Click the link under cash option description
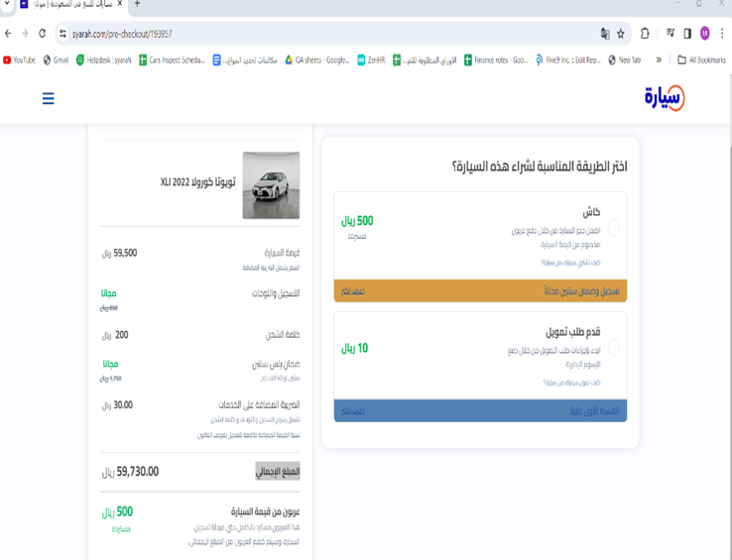 pyautogui.click(x=570, y=263)
